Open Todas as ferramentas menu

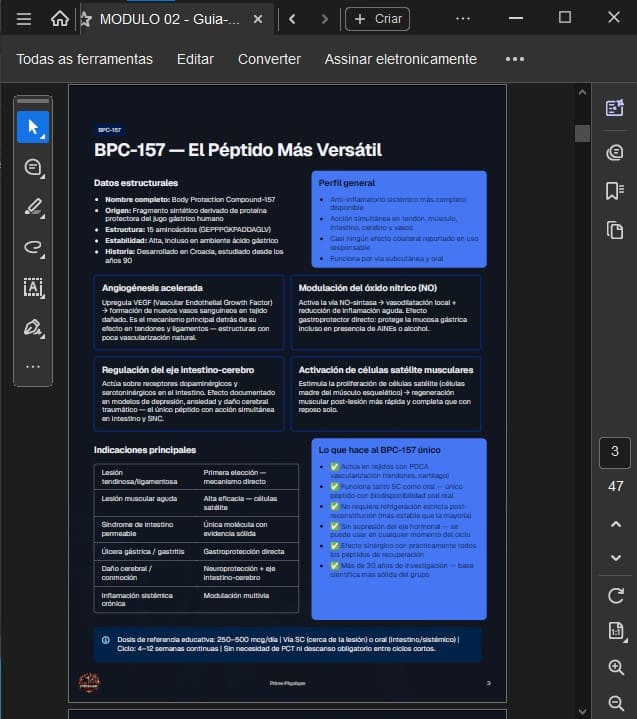(x=84, y=59)
